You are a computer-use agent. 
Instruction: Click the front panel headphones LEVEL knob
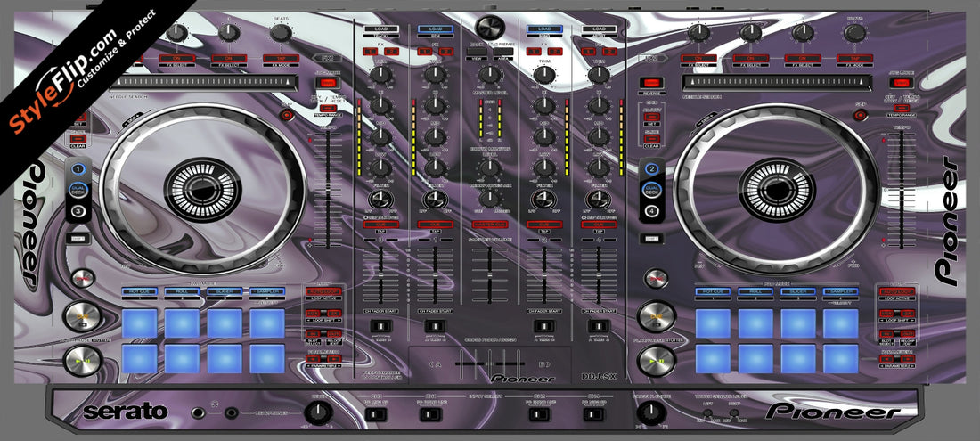pos(317,412)
